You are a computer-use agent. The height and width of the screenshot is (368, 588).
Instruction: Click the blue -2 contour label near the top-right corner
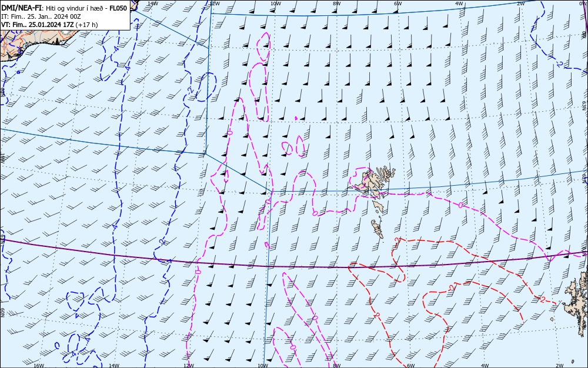coord(560,64)
